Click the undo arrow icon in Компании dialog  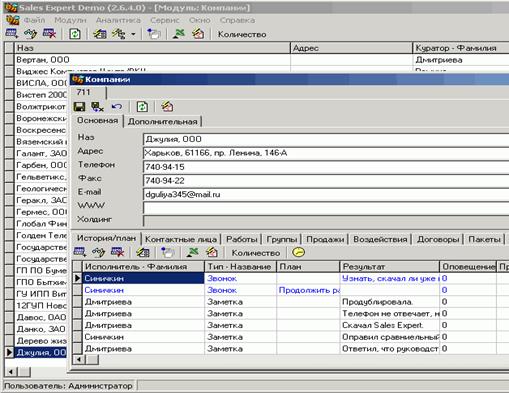click(117, 107)
